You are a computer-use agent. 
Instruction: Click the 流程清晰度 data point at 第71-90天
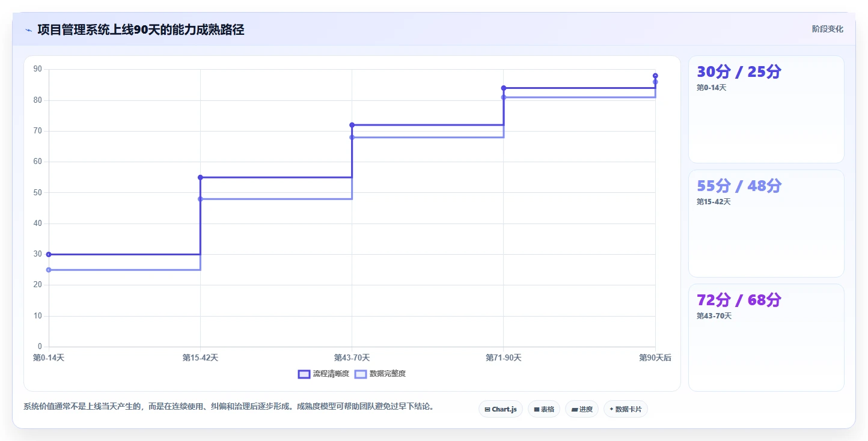coord(504,88)
